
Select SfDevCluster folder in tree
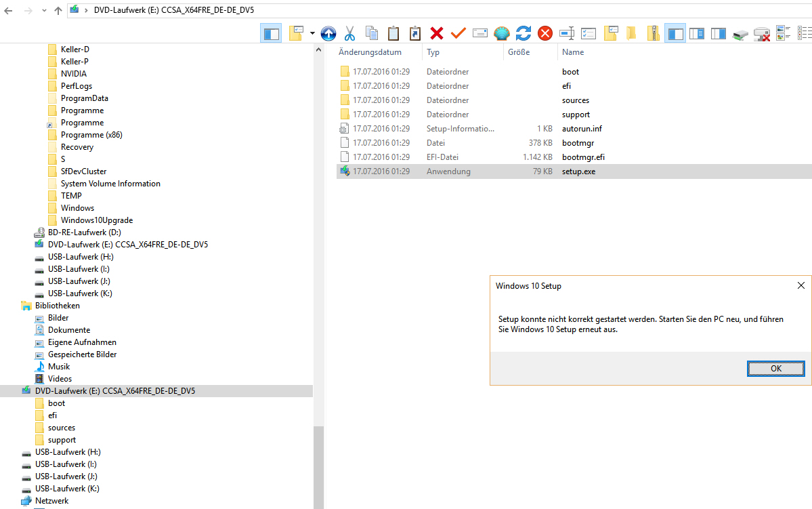pyautogui.click(x=83, y=171)
